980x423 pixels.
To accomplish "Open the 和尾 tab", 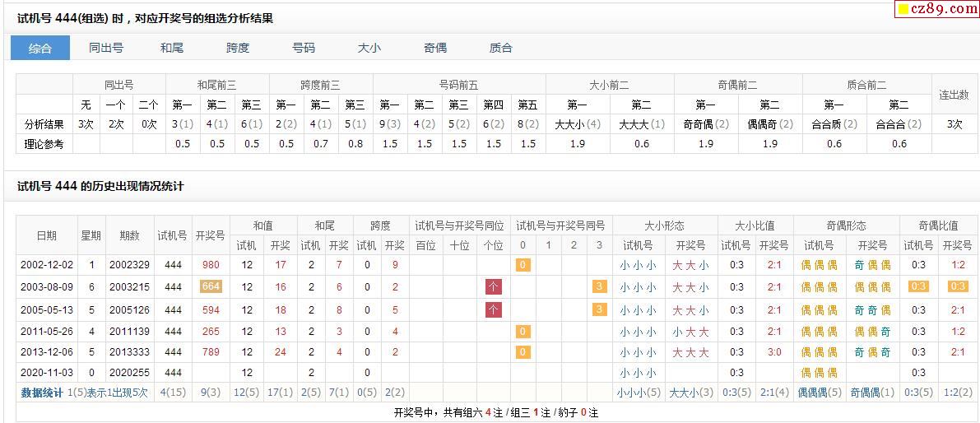I will pyautogui.click(x=171, y=48).
